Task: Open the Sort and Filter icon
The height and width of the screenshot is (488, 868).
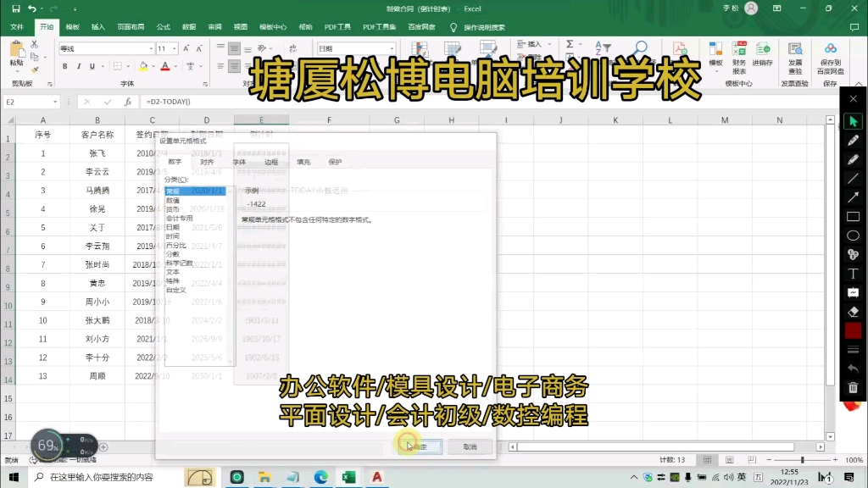Action: pos(604,47)
